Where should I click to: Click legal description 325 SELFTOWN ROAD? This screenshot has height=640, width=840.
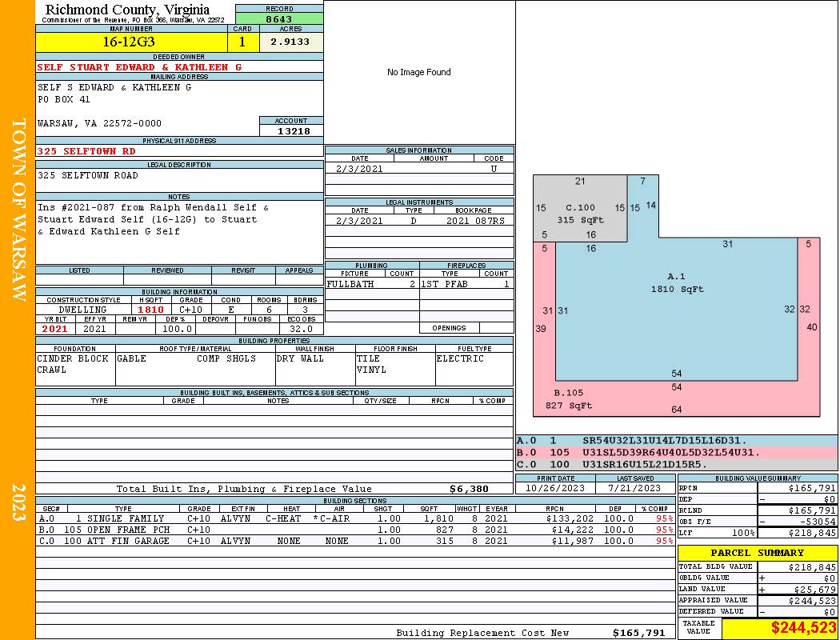(x=88, y=176)
